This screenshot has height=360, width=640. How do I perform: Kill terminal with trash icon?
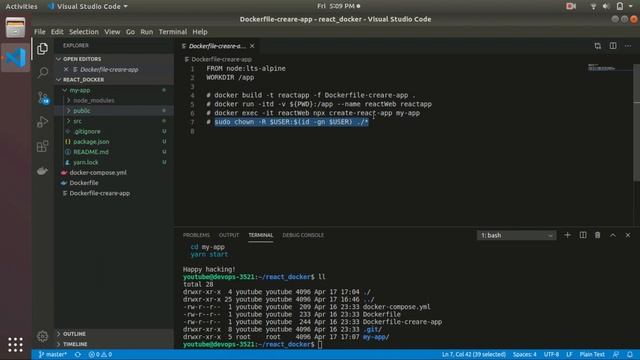(598, 235)
